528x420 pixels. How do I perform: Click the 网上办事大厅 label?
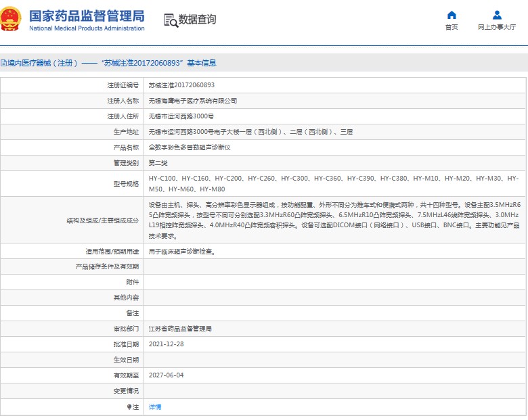click(497, 27)
